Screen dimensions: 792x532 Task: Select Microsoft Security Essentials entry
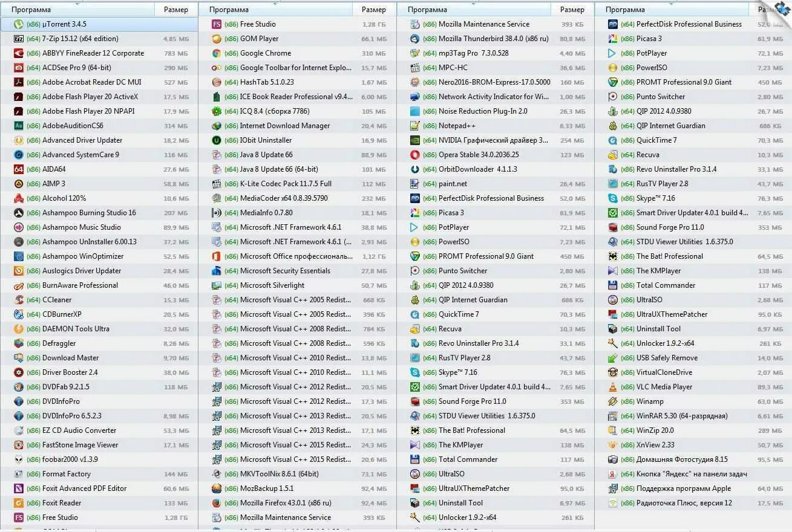297,271
